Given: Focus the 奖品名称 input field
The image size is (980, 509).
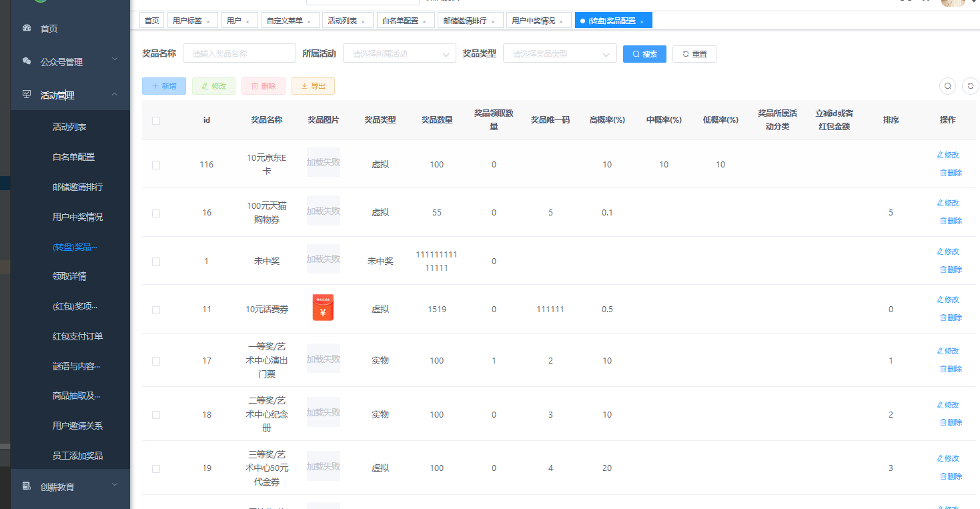Looking at the screenshot, I should pos(239,53).
